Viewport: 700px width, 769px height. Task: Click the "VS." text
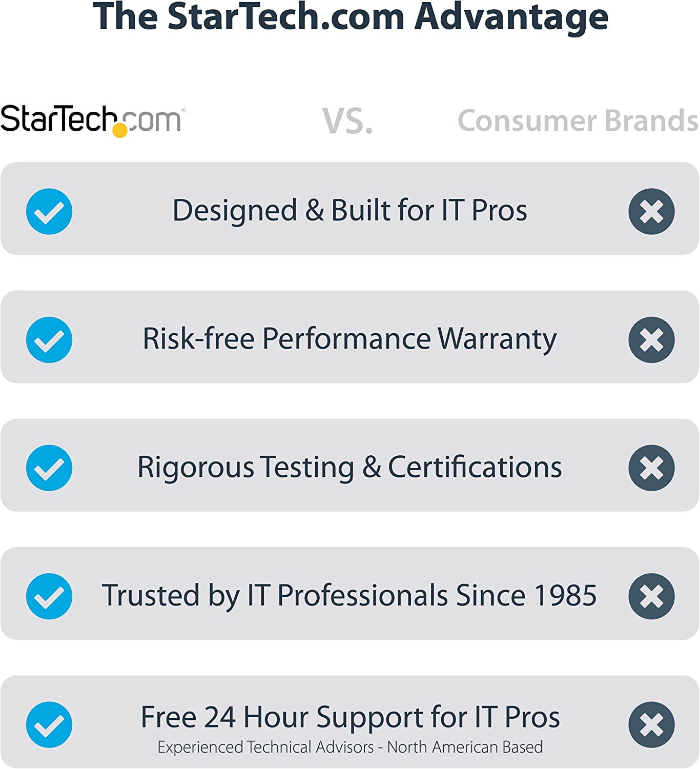click(x=347, y=122)
